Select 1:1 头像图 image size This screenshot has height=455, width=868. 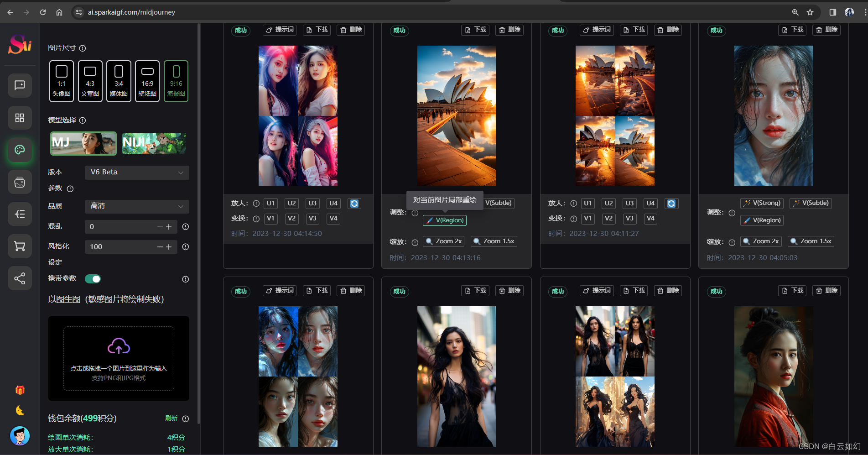(x=62, y=81)
